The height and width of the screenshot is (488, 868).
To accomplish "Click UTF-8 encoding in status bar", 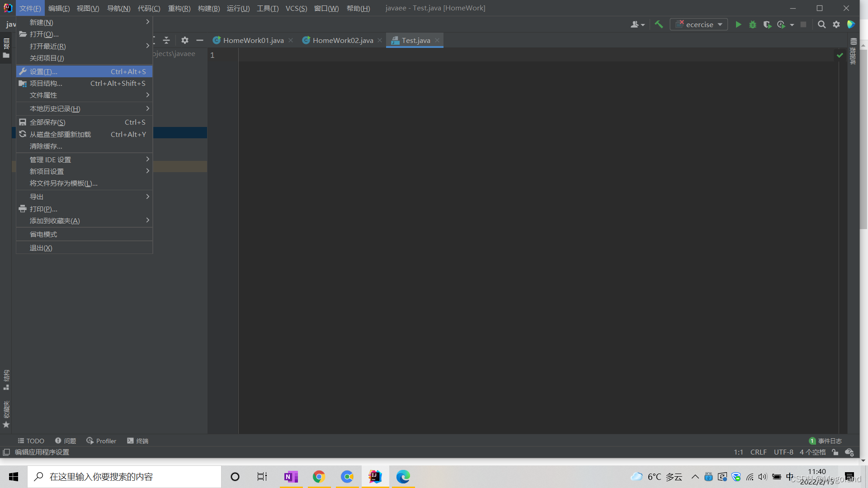I will click(783, 452).
